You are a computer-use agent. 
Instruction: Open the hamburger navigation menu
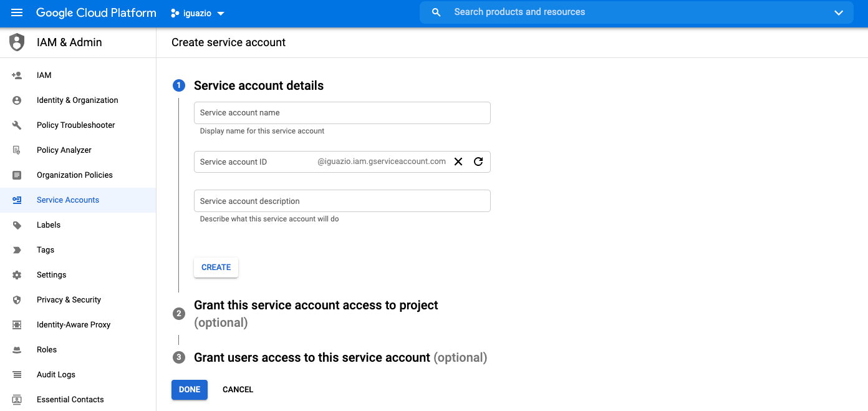17,12
